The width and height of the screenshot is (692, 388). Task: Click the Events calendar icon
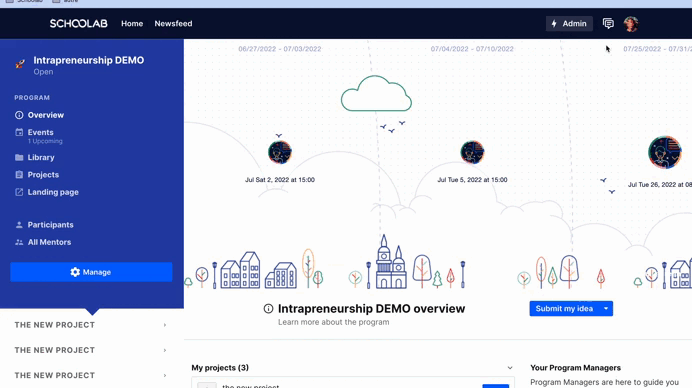coord(19,132)
